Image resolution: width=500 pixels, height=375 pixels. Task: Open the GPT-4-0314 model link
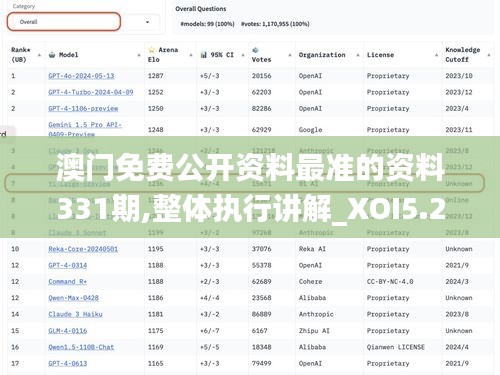68,266
